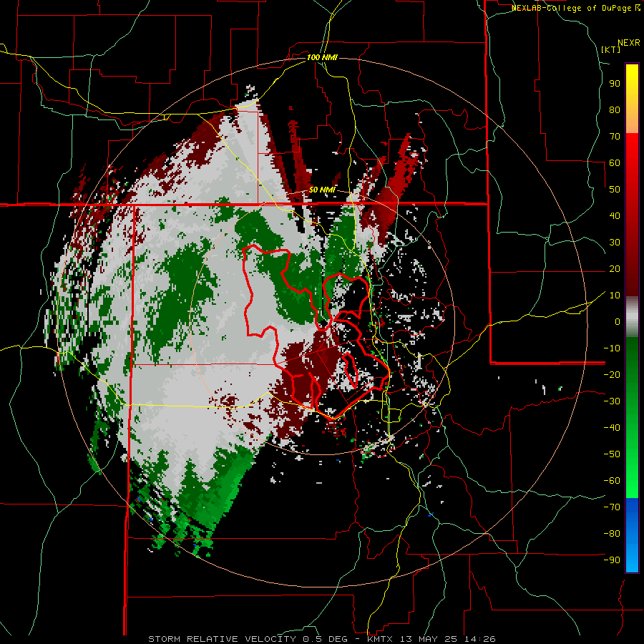The width and height of the screenshot is (644, 644).
Task: Click the STORM RELATIVE VELOCITY caption at the bottom
Action: (321, 639)
